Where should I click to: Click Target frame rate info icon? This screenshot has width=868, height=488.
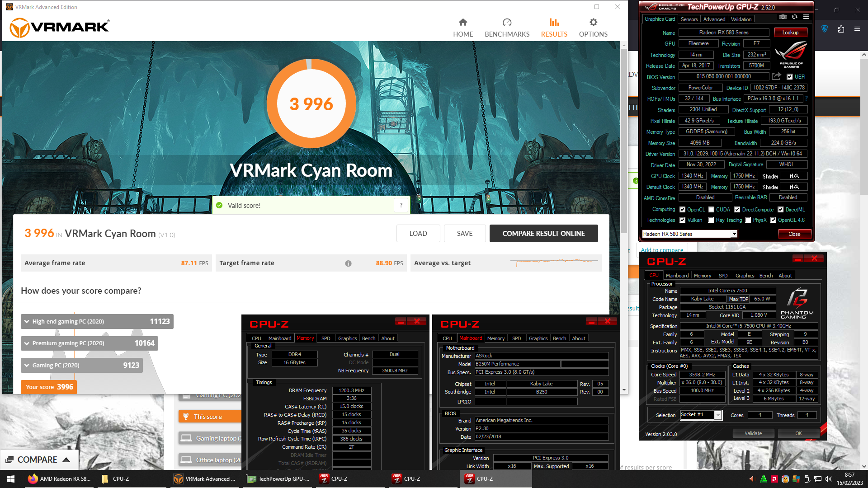(348, 263)
